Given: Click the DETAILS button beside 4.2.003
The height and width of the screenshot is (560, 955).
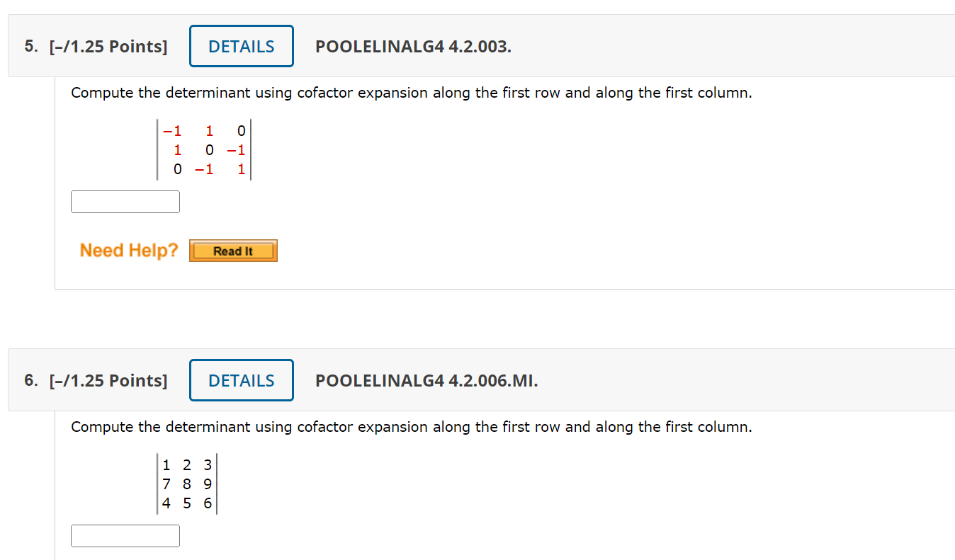Looking at the screenshot, I should (x=241, y=45).
